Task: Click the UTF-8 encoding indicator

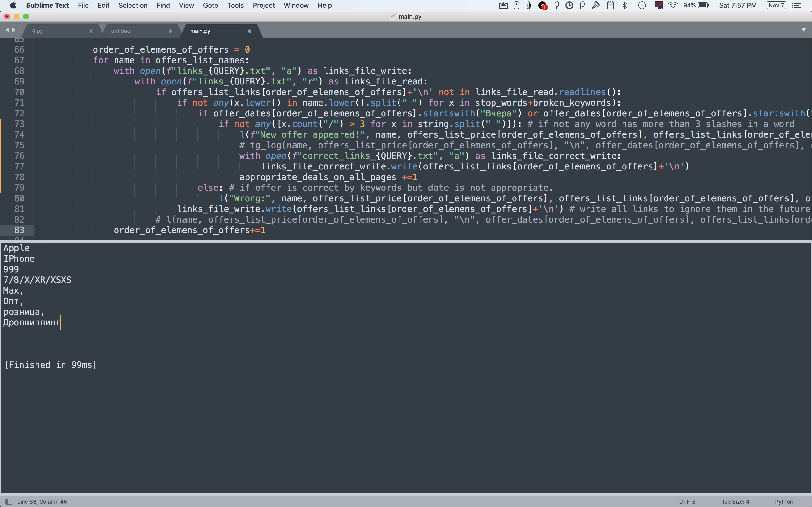Action: [687, 502]
